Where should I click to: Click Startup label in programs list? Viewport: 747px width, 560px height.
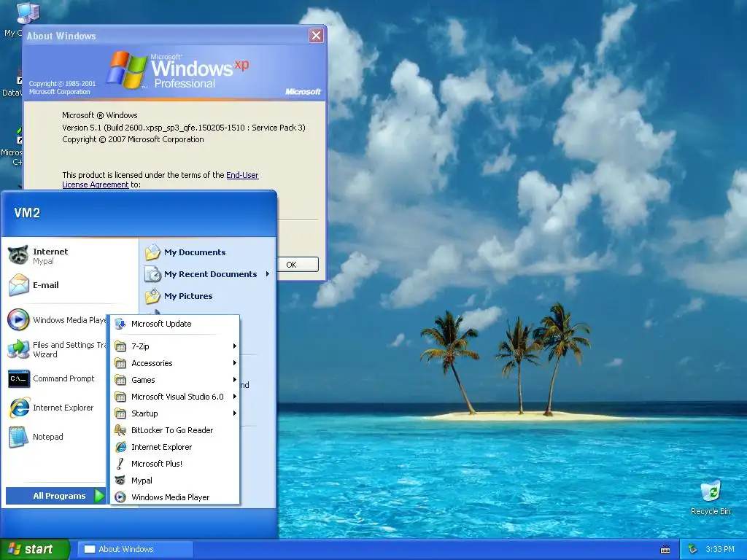[x=144, y=413]
